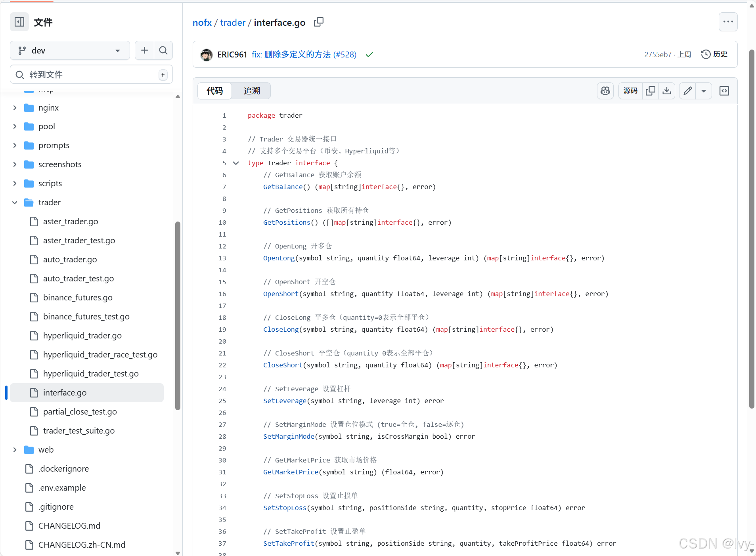Viewport: 756px width, 556px height.
Task: Open symbols panel icon
Action: coord(724,91)
